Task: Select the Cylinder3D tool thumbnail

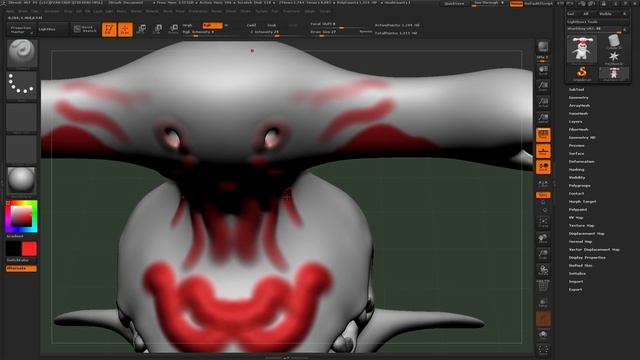Action: [614, 42]
